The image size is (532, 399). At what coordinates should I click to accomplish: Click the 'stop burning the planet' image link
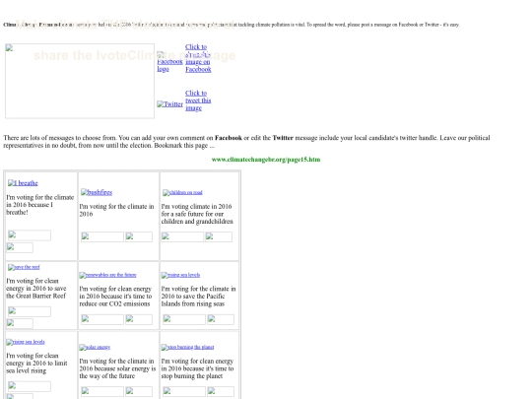point(187,347)
